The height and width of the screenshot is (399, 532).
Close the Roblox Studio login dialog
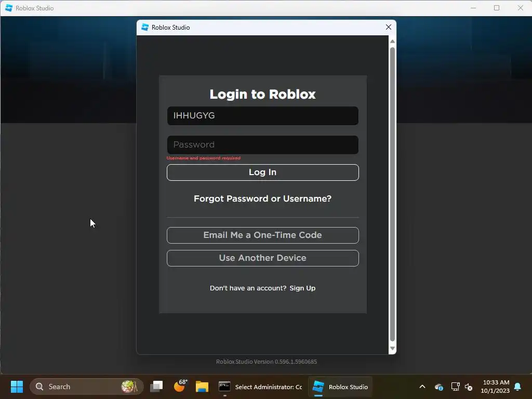point(389,27)
